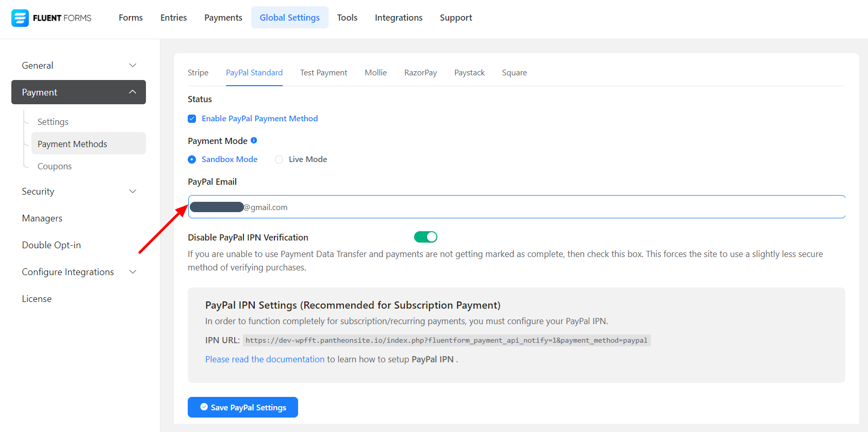Toggle Disable PayPal IPN Verification switch
This screenshot has height=432, width=868.
click(x=425, y=237)
